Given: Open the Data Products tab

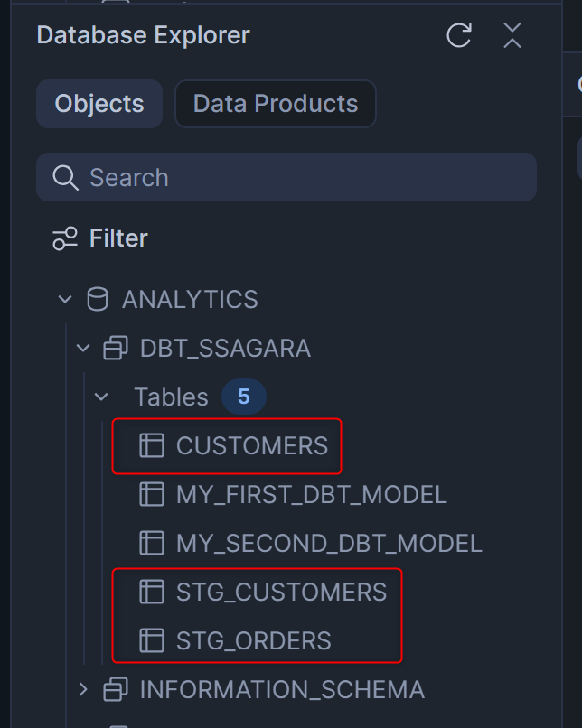Looking at the screenshot, I should click(x=275, y=104).
